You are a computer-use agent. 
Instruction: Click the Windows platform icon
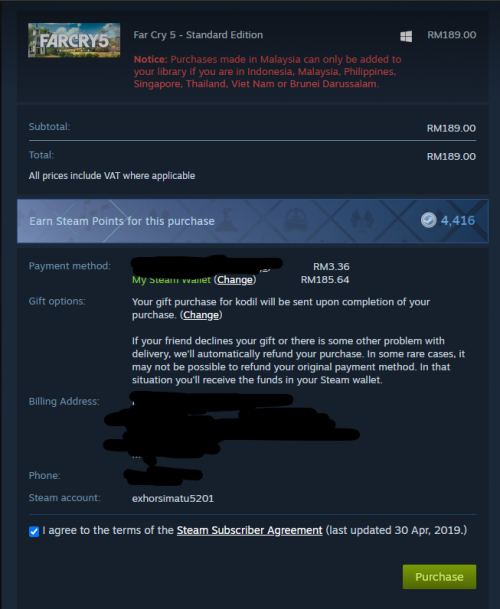406,36
